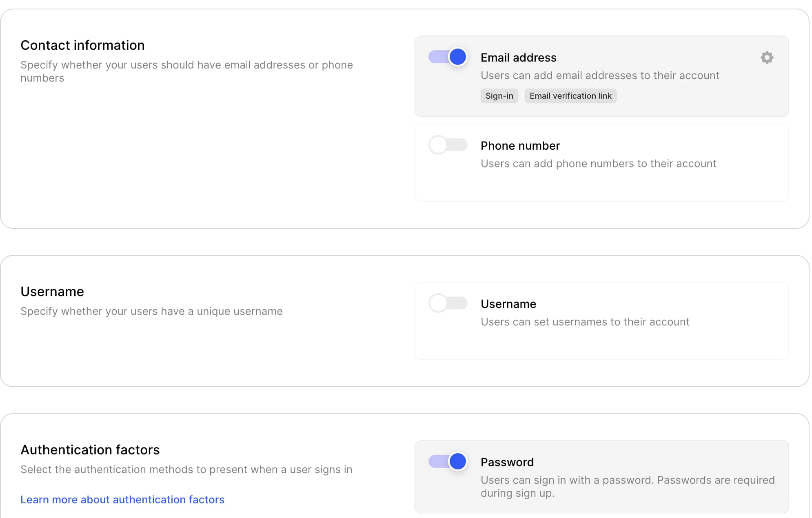Click the Sign-in badge under Email address
Screen dimensions: 812x518
coord(499,96)
